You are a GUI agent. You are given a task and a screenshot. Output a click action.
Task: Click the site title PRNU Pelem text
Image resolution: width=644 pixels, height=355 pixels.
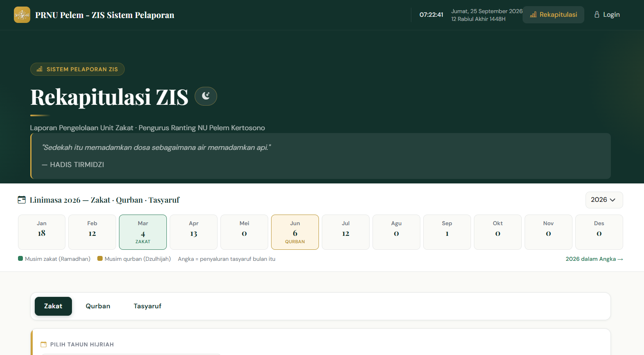[x=105, y=15]
